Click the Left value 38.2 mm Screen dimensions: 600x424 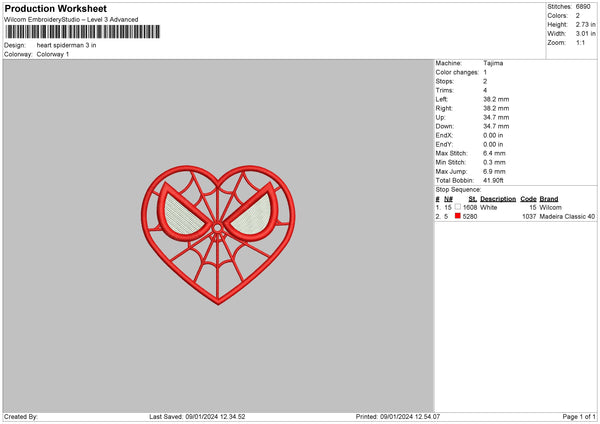coord(496,99)
